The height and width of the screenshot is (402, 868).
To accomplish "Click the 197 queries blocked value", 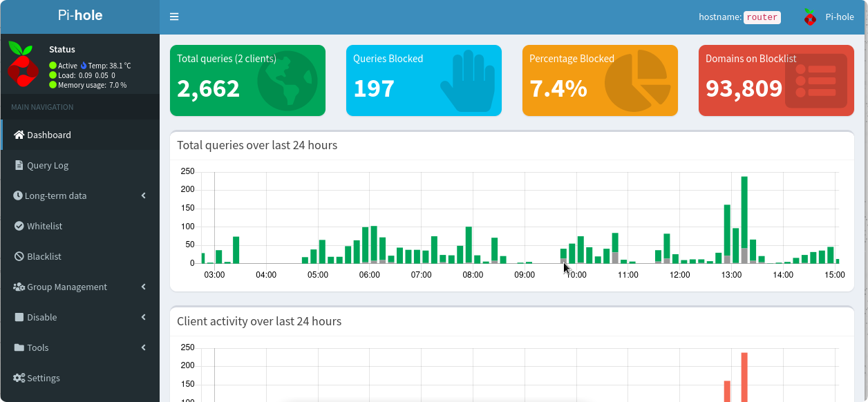I will (374, 88).
